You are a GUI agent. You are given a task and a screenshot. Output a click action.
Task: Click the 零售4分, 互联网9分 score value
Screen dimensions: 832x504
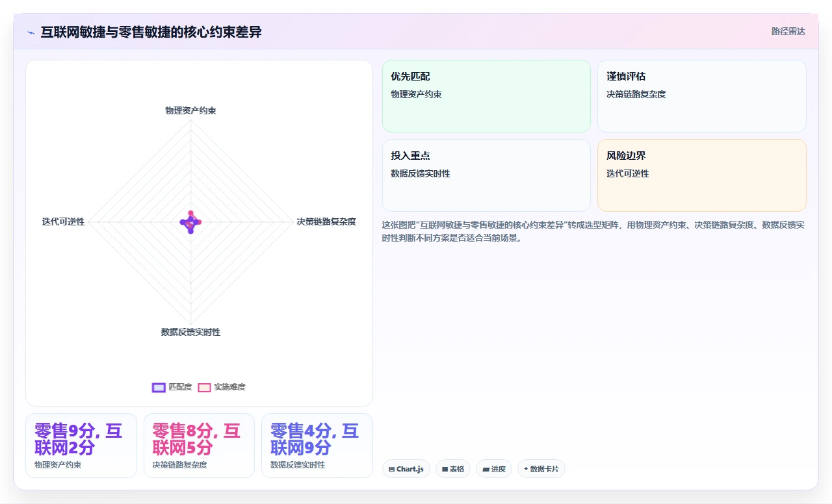coord(315,439)
